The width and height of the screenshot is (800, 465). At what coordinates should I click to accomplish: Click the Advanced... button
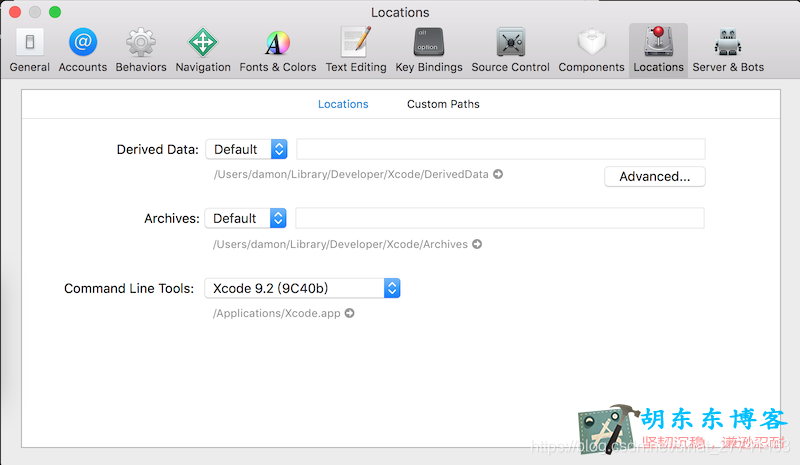655,177
